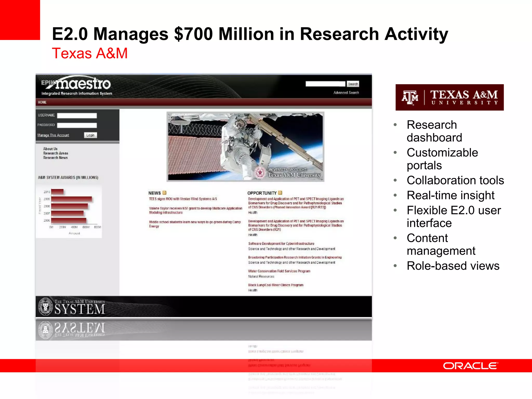The image size is (532, 399).
Task: Click the 2006 bar in awards chart
Action: [69, 221]
